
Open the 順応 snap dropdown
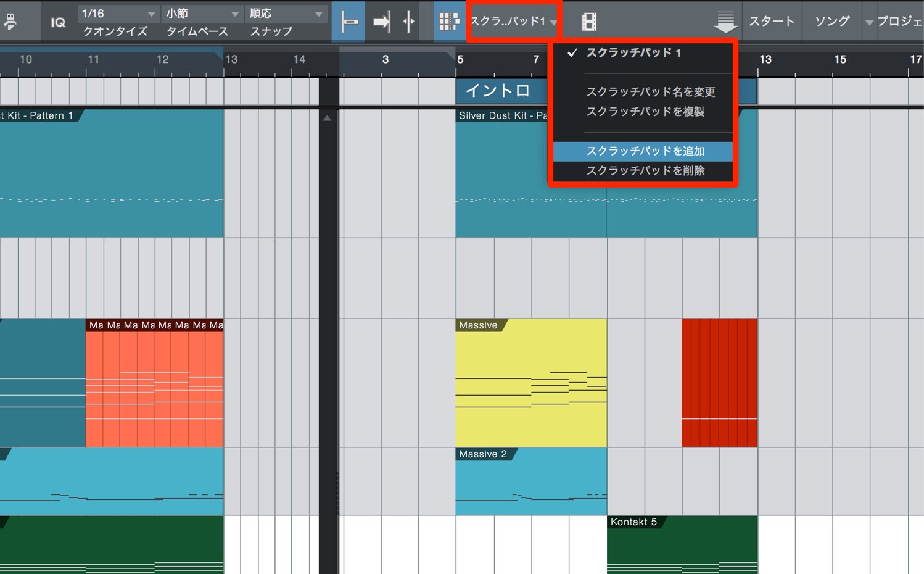click(x=286, y=14)
